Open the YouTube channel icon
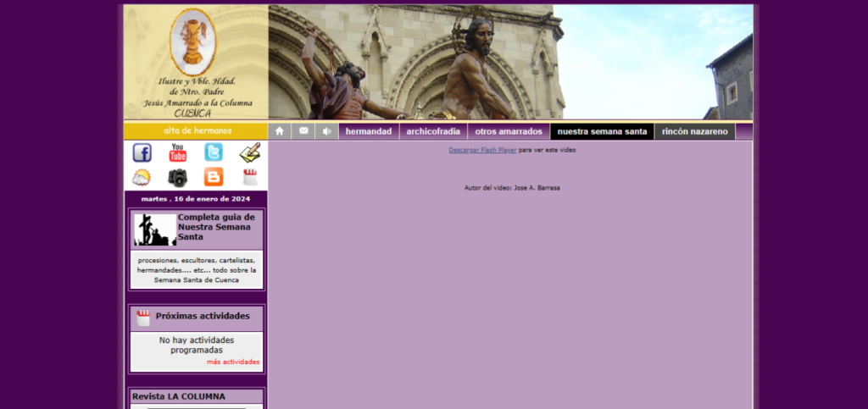Viewport: 868px width, 409px height. (x=177, y=153)
